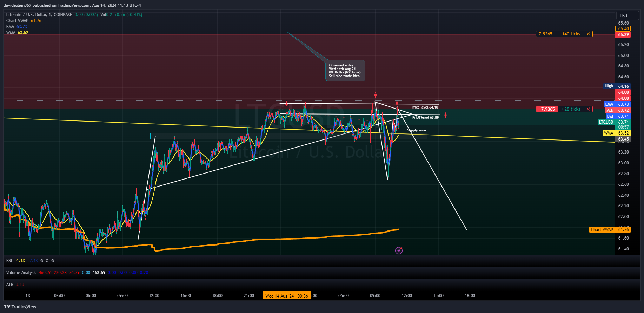The image size is (644, 313).
Task: Select the EMA indicator legend
Action: 16,27
